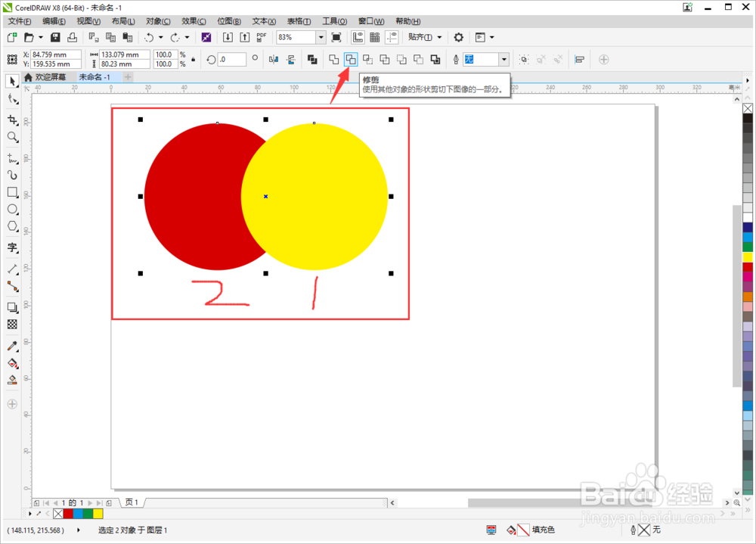Toggle guidelines display
The width and height of the screenshot is (756, 544).
point(392,37)
